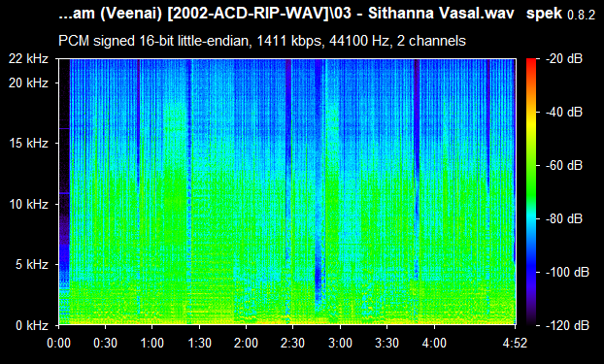The image size is (604, 364).
Task: Click the 1:00 time marker
Action: (x=152, y=343)
